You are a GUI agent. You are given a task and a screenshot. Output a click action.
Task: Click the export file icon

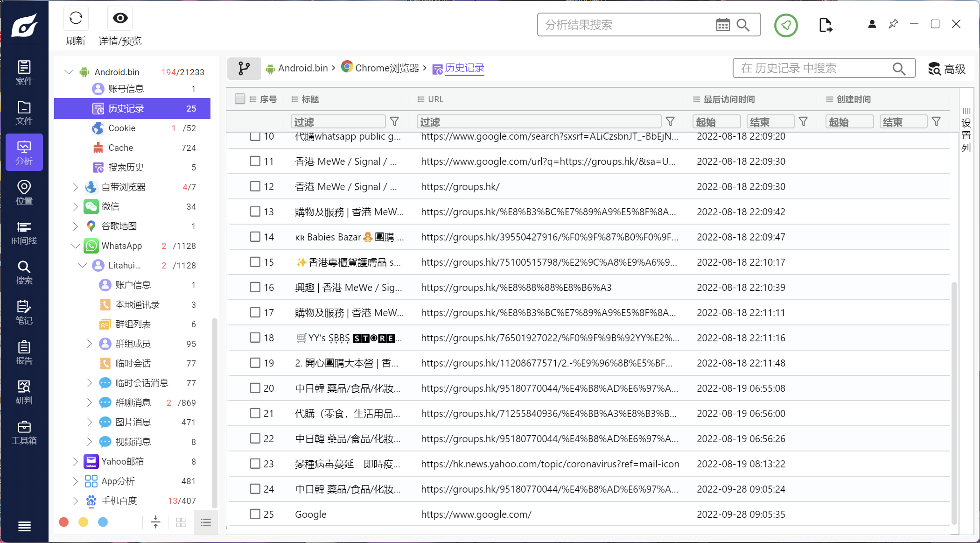pyautogui.click(x=826, y=25)
